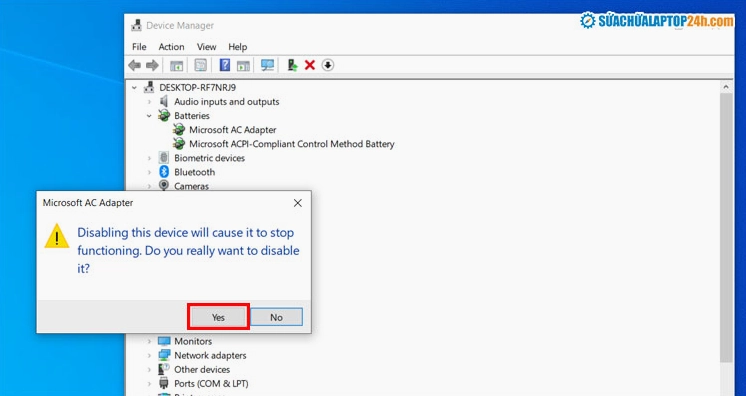746x396 pixels.
Task: Toggle the action pane toolbar icon
Action: tap(243, 65)
